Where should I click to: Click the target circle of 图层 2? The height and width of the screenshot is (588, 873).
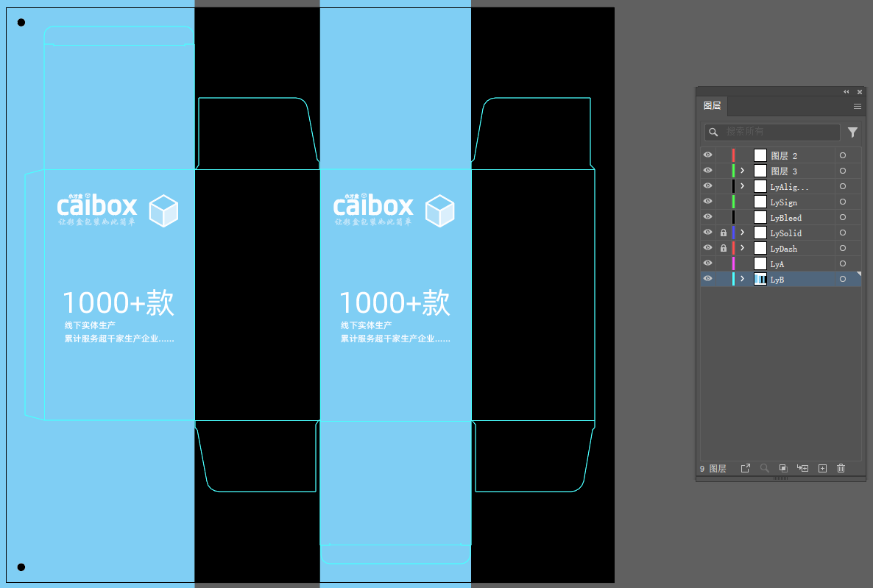click(x=842, y=155)
